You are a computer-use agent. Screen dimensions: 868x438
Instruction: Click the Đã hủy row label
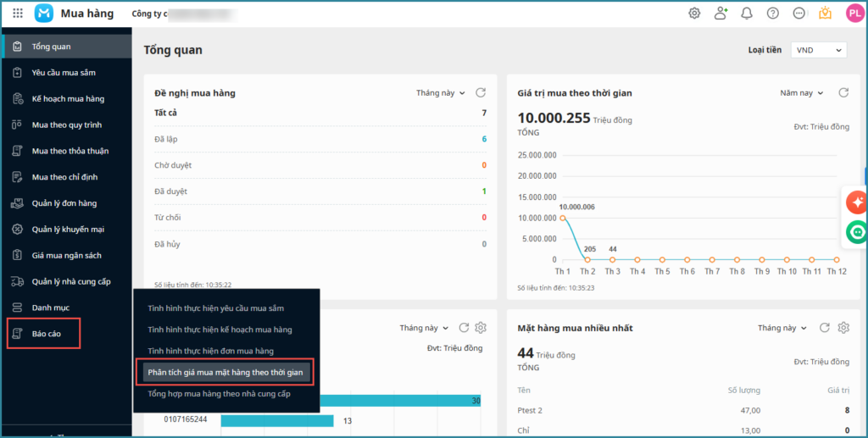pyautogui.click(x=167, y=244)
